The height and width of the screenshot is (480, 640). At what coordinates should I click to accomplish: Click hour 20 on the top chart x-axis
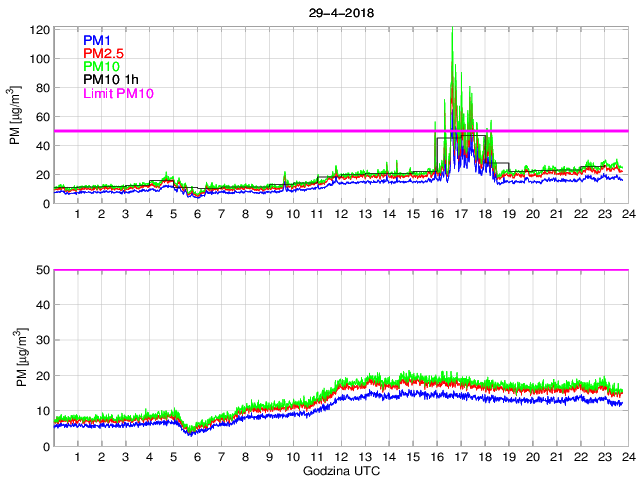click(x=532, y=215)
